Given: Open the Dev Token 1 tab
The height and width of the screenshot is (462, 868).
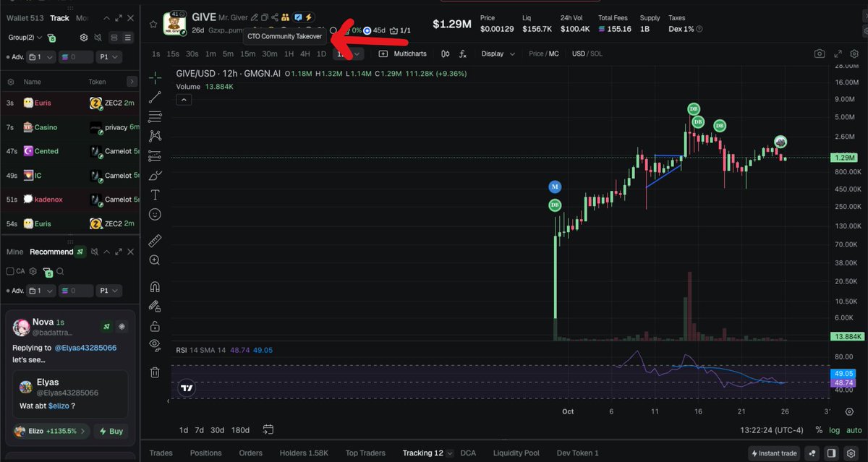Looking at the screenshot, I should pos(576,453).
